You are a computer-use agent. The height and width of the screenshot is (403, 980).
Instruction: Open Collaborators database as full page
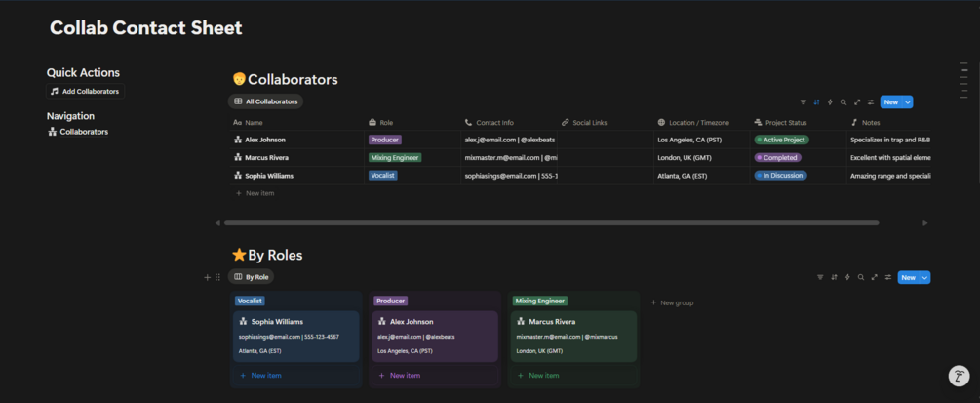coord(857,101)
